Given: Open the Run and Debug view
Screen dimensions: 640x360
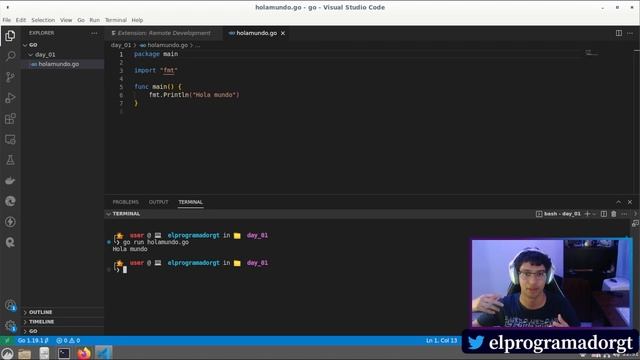Looking at the screenshot, I should (10, 98).
